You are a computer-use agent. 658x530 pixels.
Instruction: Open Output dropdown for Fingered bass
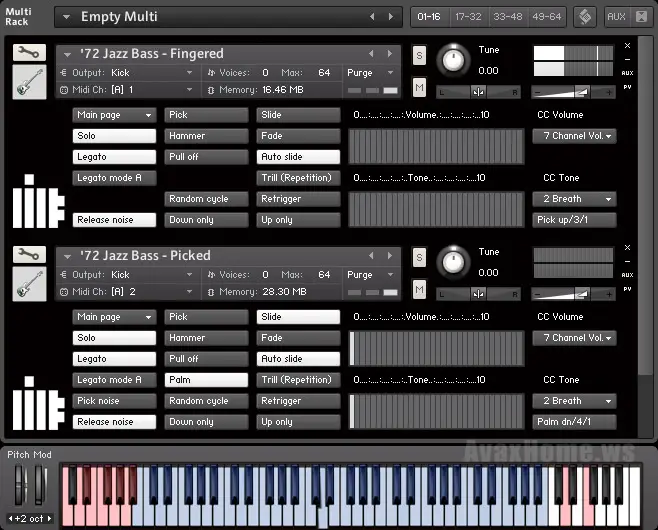pyautogui.click(x=189, y=73)
